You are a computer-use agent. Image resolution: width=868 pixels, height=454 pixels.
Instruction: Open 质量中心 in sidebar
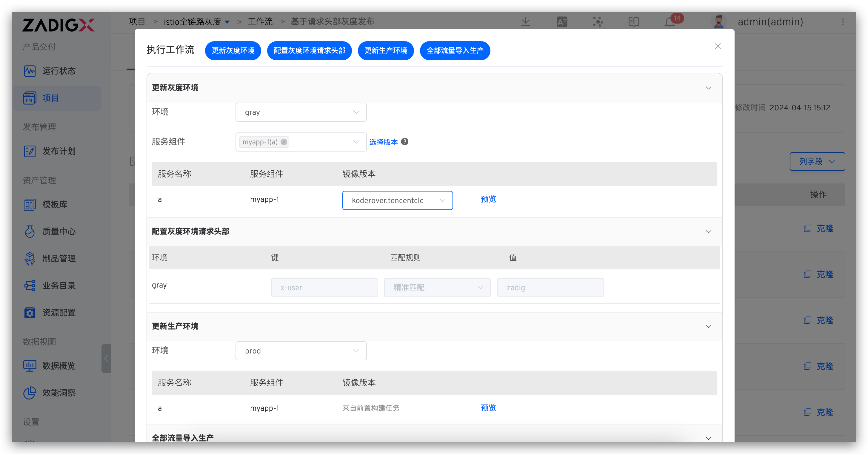pyautogui.click(x=59, y=232)
